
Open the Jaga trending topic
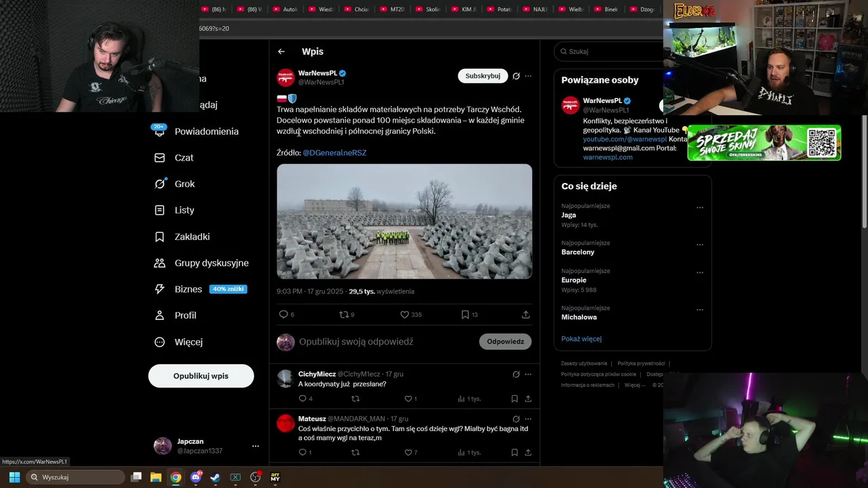tap(569, 216)
